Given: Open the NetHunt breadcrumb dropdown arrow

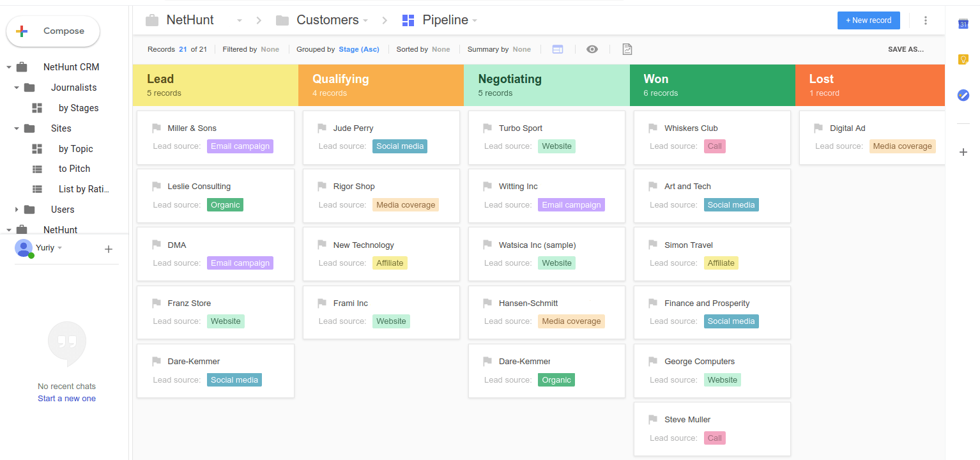Looking at the screenshot, I should (240, 20).
